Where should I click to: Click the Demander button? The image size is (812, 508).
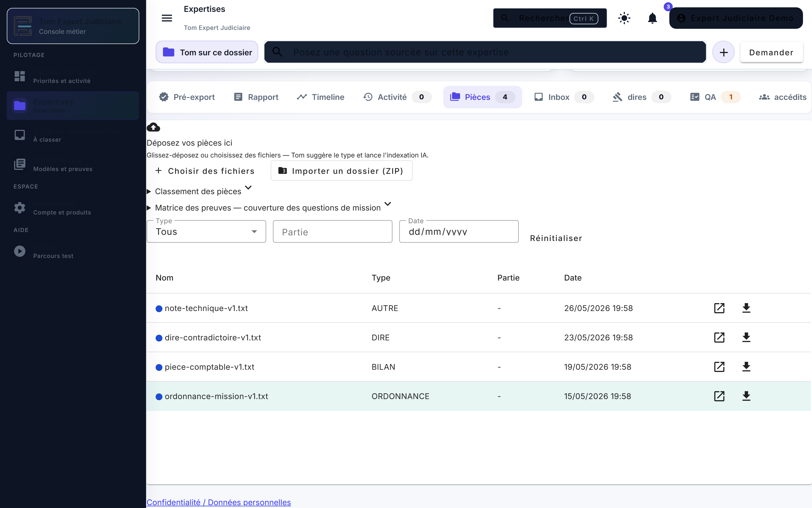pos(771,52)
